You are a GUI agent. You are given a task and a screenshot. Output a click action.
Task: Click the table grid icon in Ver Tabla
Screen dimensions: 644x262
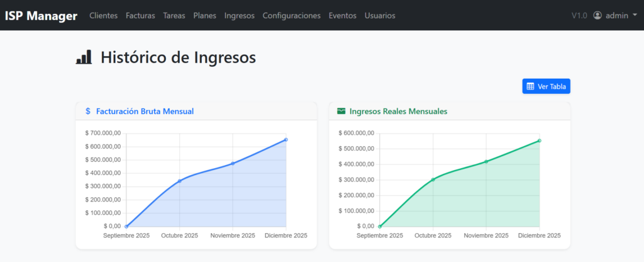[530, 86]
